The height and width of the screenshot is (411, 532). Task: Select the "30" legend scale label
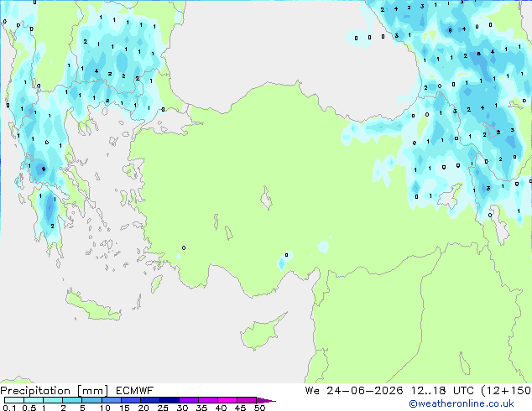point(182,408)
